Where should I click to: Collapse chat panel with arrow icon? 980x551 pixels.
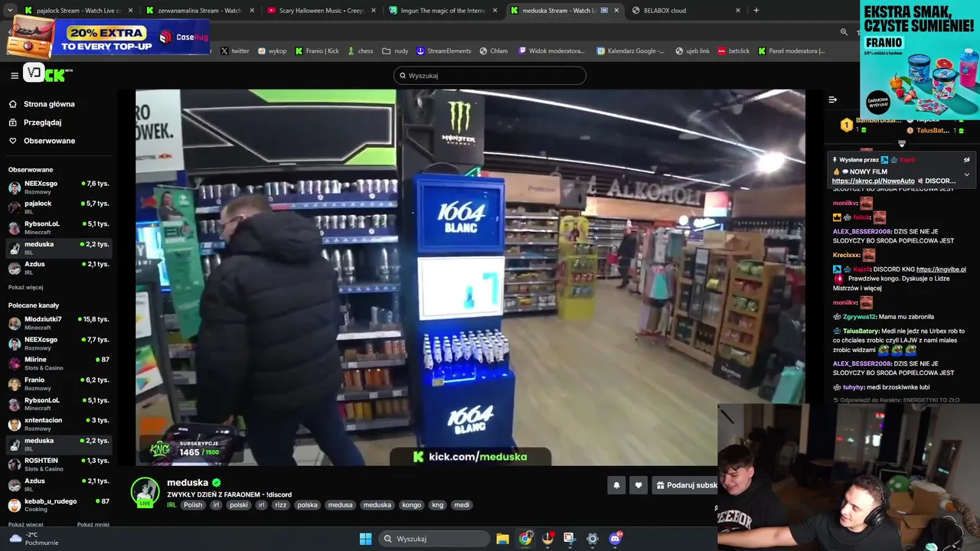(x=832, y=99)
